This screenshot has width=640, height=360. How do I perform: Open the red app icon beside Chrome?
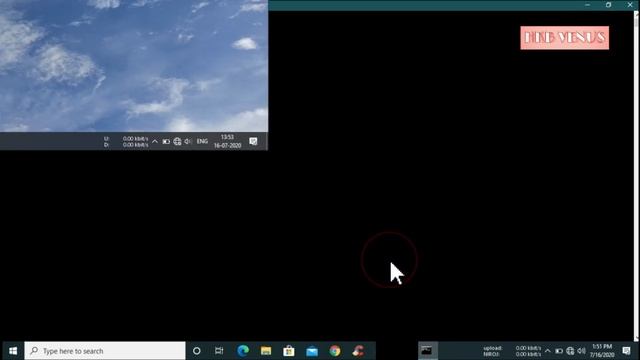point(358,351)
